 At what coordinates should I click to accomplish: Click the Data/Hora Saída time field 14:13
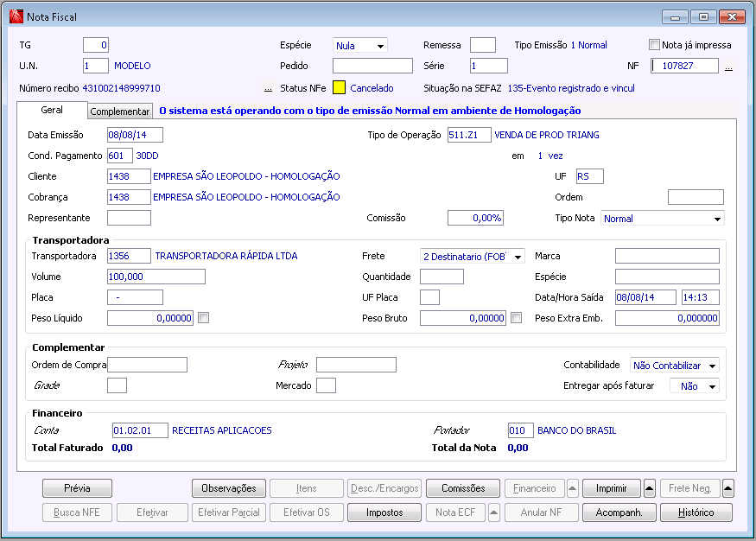701,297
